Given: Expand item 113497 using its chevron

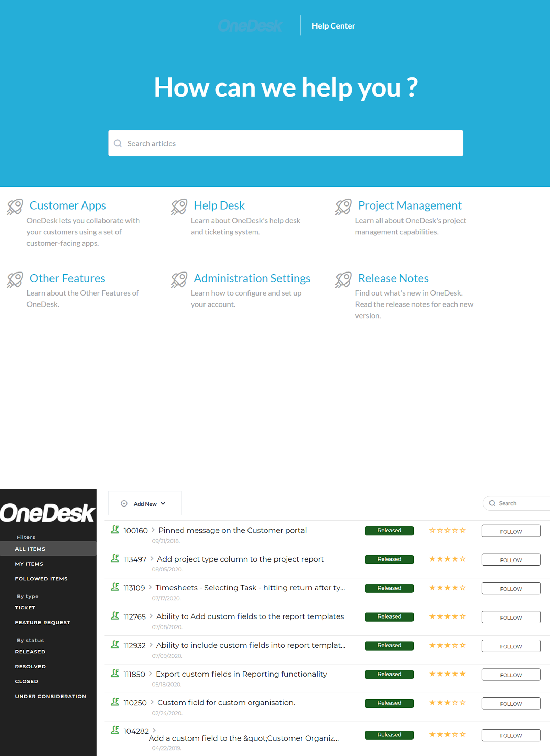Looking at the screenshot, I should pos(152,559).
